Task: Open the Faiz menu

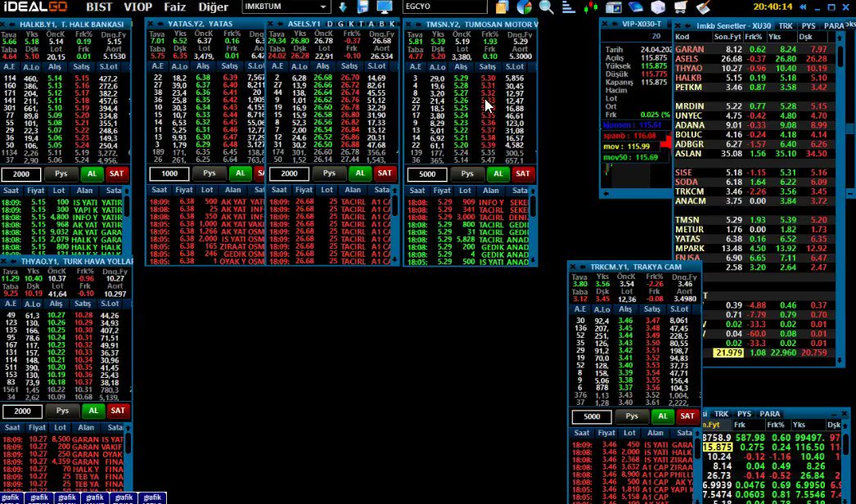Action: pyautogui.click(x=174, y=7)
